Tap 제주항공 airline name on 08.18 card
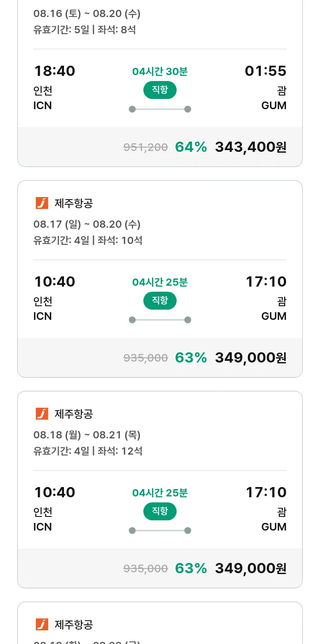 73,414
